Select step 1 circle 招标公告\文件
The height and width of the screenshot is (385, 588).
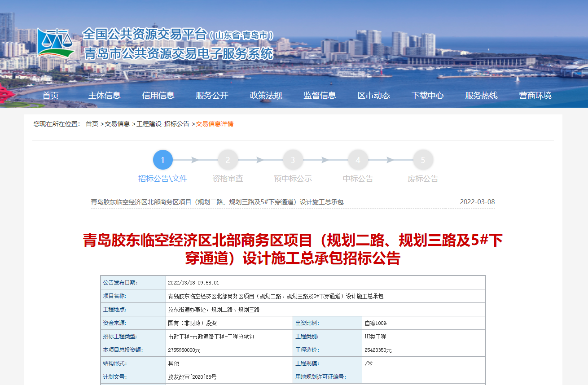pos(163,160)
